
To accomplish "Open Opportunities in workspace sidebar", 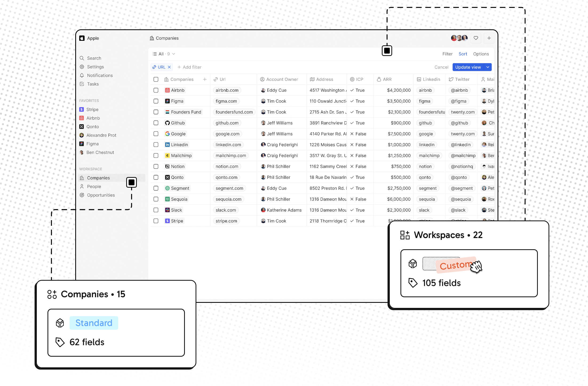I will pos(101,195).
